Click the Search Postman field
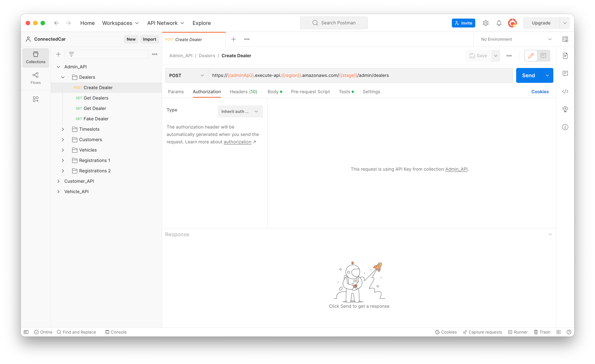This screenshot has height=364, width=595. tap(334, 23)
